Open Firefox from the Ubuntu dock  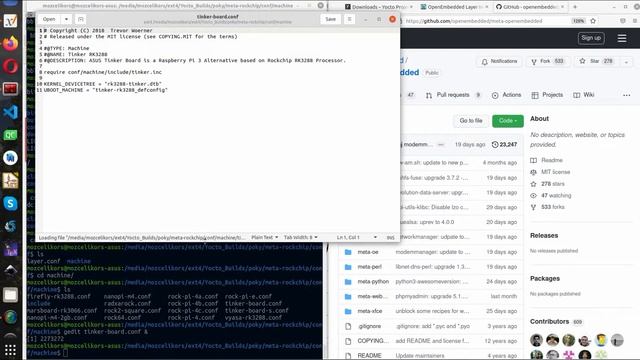click(11, 43)
